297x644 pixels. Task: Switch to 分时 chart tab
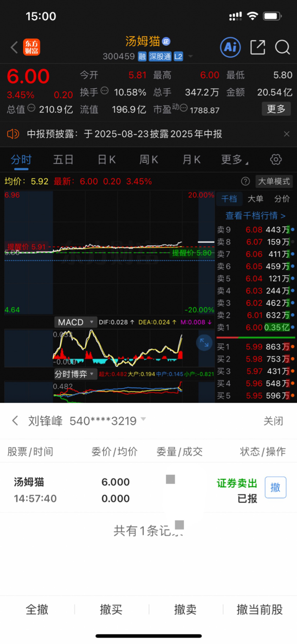[21, 159]
